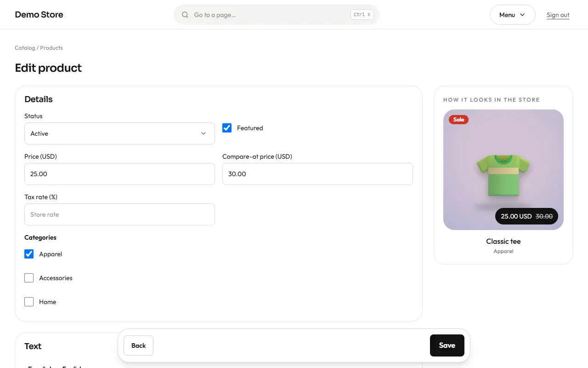Check the Home category checkbox
588x368 pixels.
coord(29,302)
